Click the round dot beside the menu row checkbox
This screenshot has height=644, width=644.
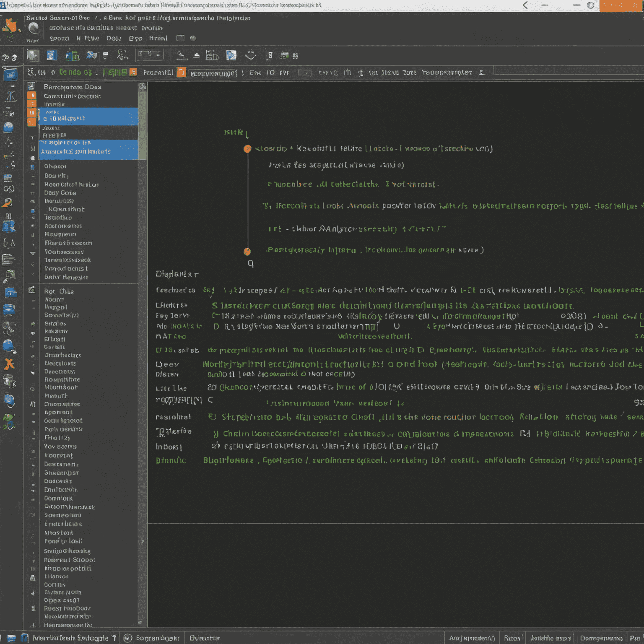click(193, 38)
